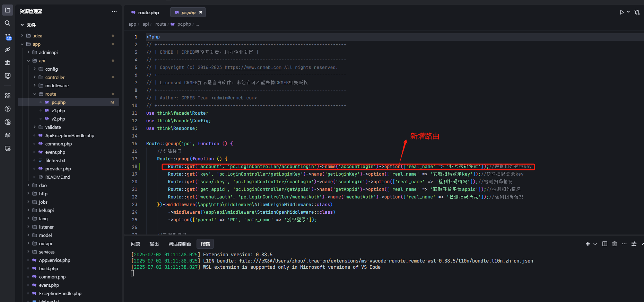Split the terminal with the split icon
This screenshot has width=644, height=302.
tap(605, 244)
